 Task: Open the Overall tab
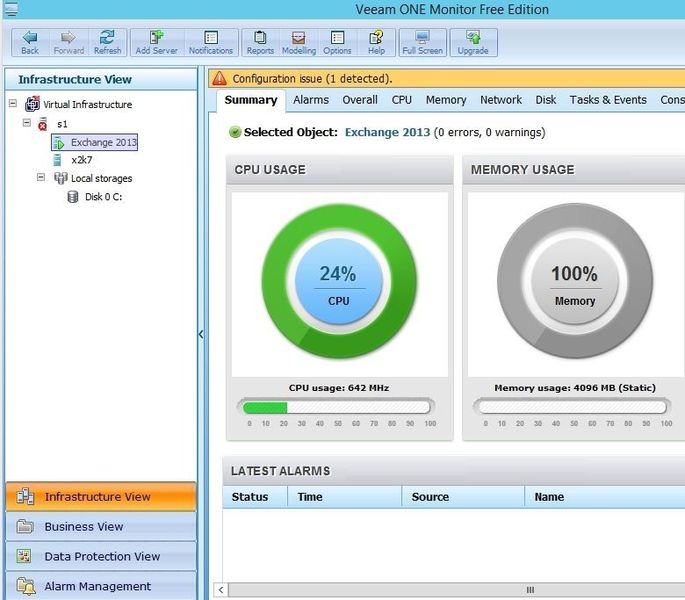(x=360, y=100)
